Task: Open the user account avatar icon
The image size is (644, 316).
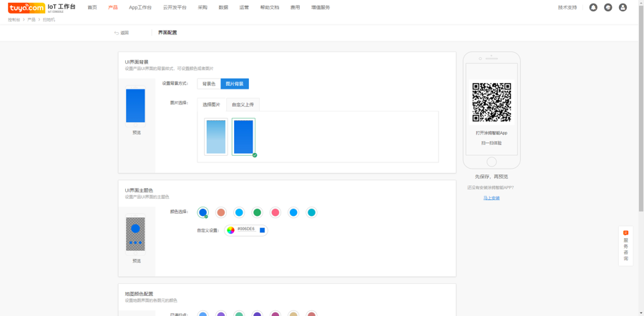Action: click(x=623, y=7)
